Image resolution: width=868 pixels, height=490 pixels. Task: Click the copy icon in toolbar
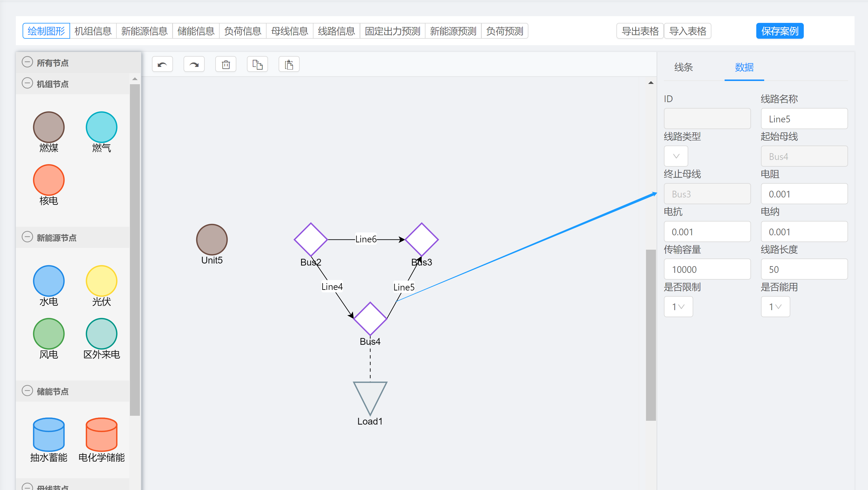pos(257,64)
